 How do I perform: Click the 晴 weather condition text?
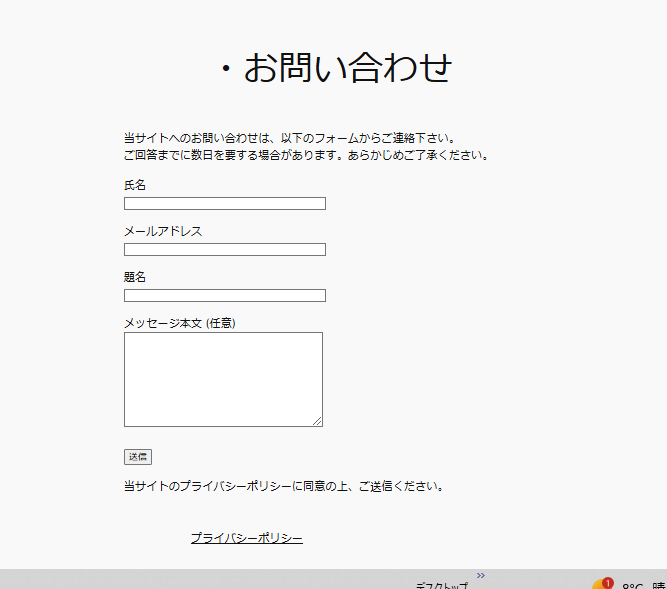pyautogui.click(x=658, y=585)
